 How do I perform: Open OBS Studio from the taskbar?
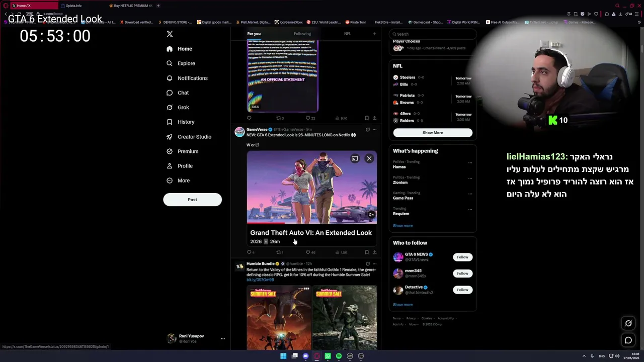pos(361,356)
